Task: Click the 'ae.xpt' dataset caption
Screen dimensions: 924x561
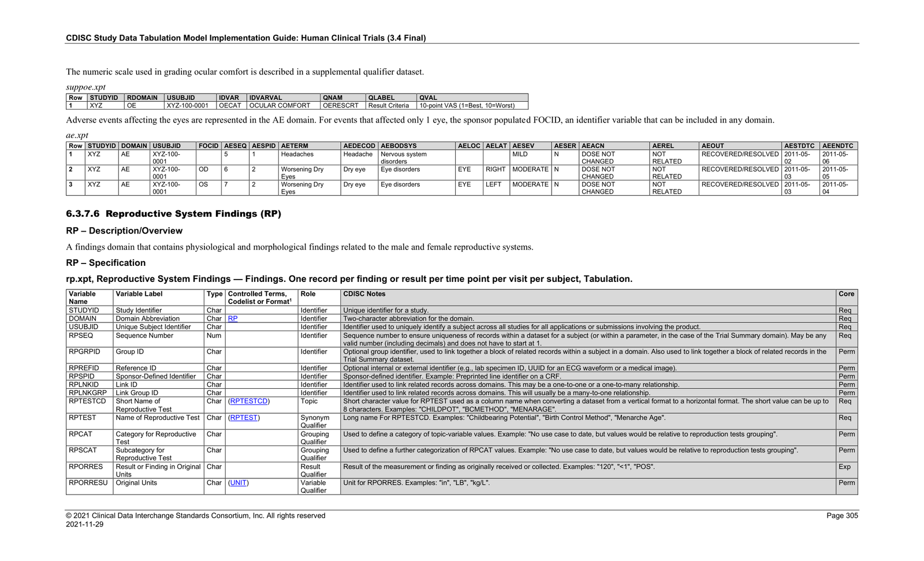Action: click(x=77, y=135)
